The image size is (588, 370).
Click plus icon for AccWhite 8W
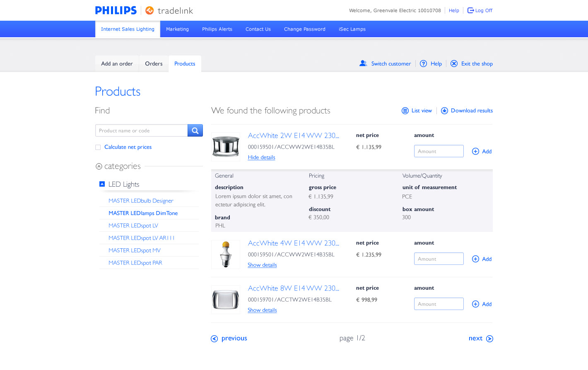(x=475, y=304)
